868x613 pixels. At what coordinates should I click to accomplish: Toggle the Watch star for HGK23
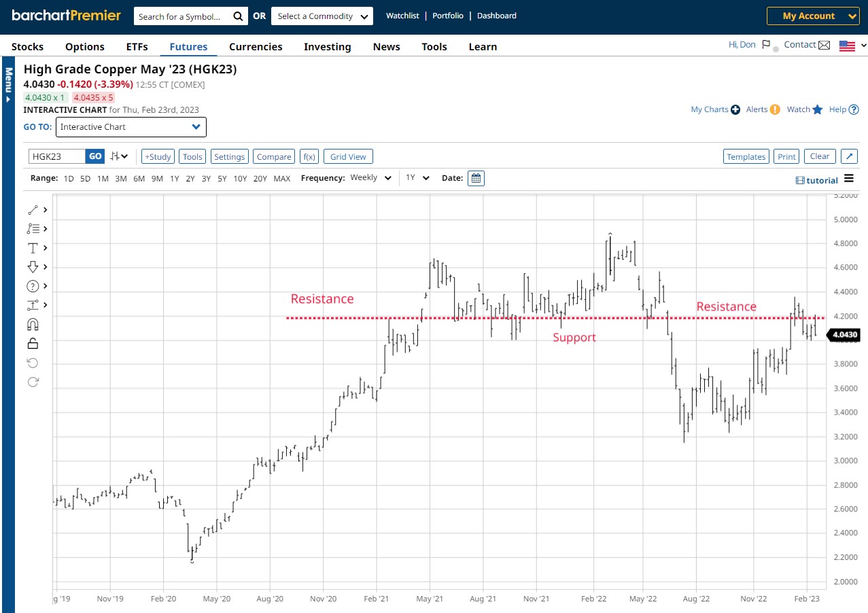coord(817,109)
